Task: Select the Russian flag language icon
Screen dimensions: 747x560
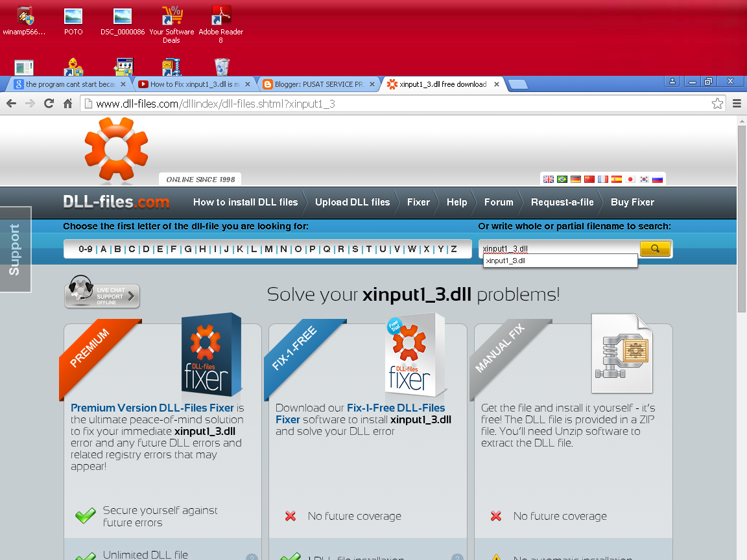Action: (658, 179)
